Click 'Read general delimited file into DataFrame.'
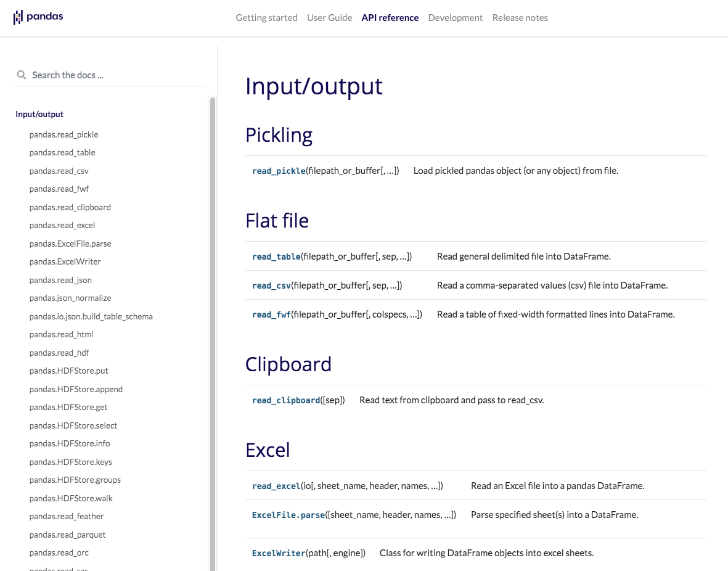This screenshot has height=571, width=728. click(x=524, y=257)
